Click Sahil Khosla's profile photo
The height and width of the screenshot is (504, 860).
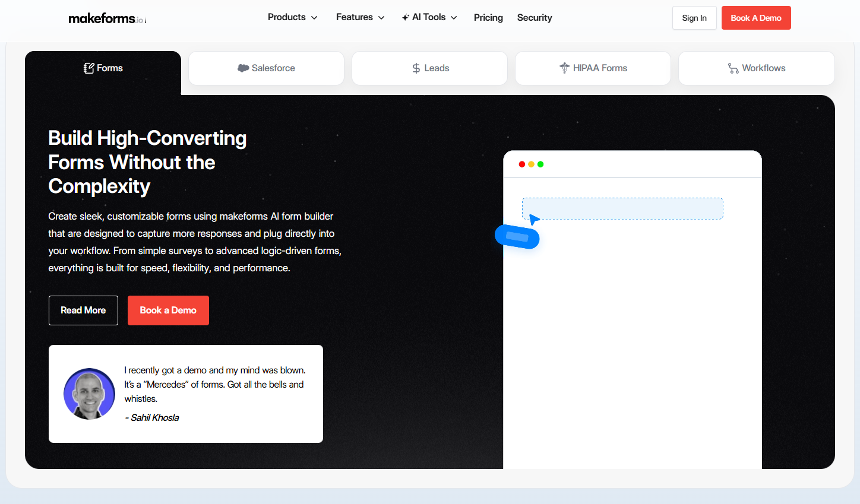click(89, 394)
